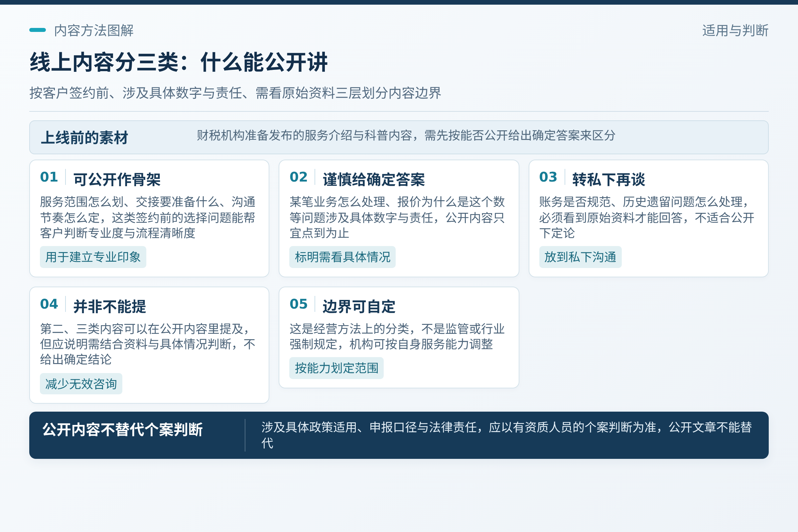
Task: Select the card title 转私下再谈
Action: point(609,180)
